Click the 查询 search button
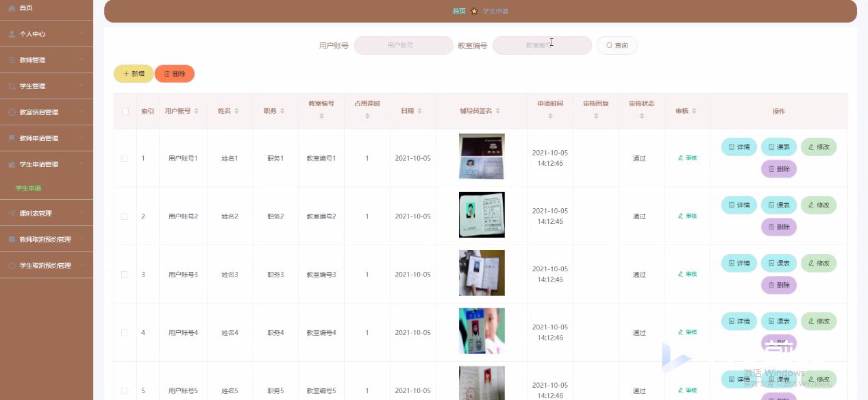 point(617,45)
